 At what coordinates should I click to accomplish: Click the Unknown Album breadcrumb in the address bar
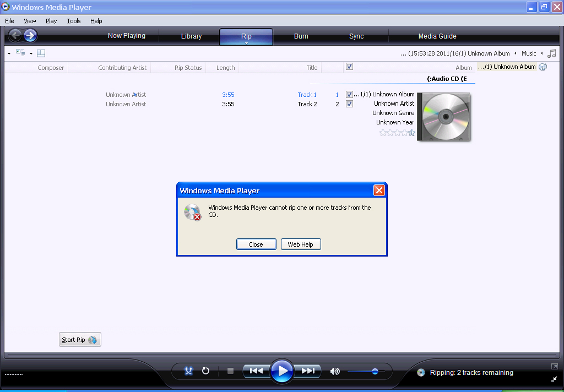(455, 53)
